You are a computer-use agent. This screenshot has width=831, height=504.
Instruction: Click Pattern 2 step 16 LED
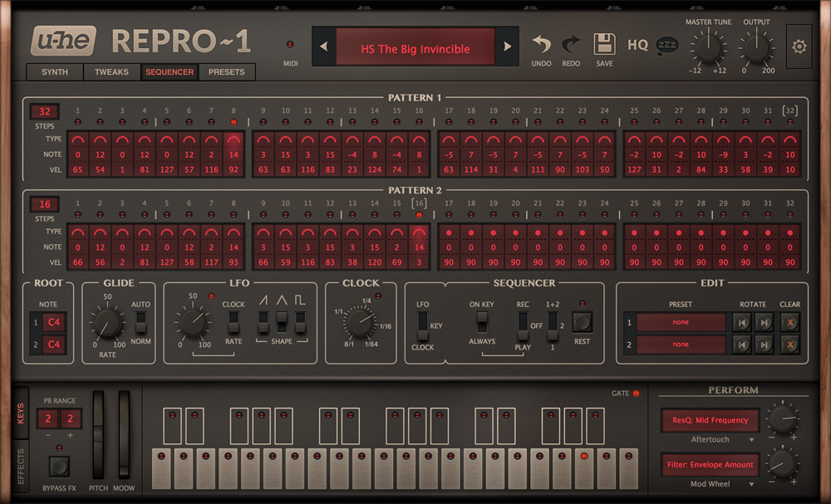419,215
